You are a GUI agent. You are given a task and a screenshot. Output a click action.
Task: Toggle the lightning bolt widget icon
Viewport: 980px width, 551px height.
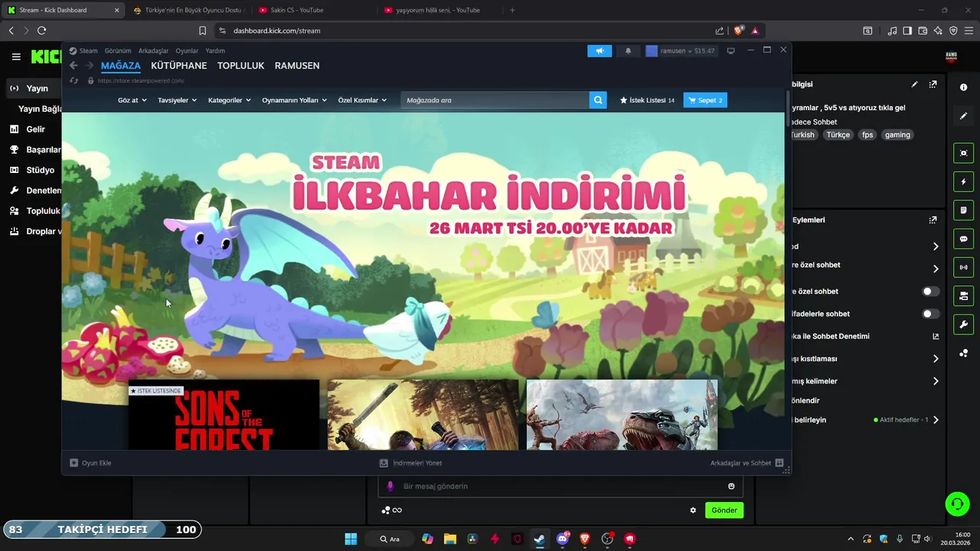[x=964, y=182]
